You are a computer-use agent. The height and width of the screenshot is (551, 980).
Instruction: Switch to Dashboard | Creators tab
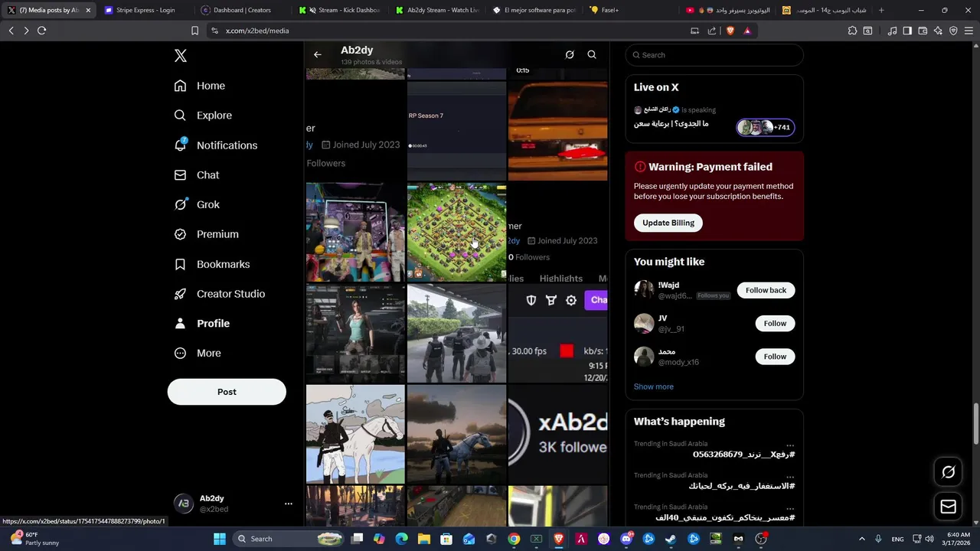(242, 10)
